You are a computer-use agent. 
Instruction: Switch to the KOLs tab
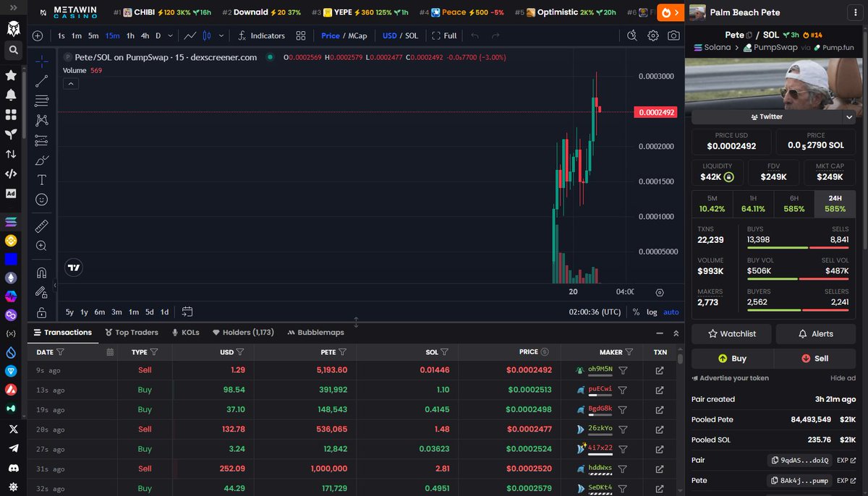[185, 333]
